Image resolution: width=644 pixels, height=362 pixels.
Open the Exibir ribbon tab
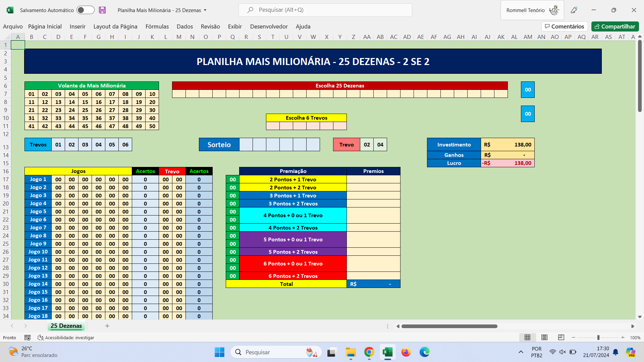pos(235,26)
